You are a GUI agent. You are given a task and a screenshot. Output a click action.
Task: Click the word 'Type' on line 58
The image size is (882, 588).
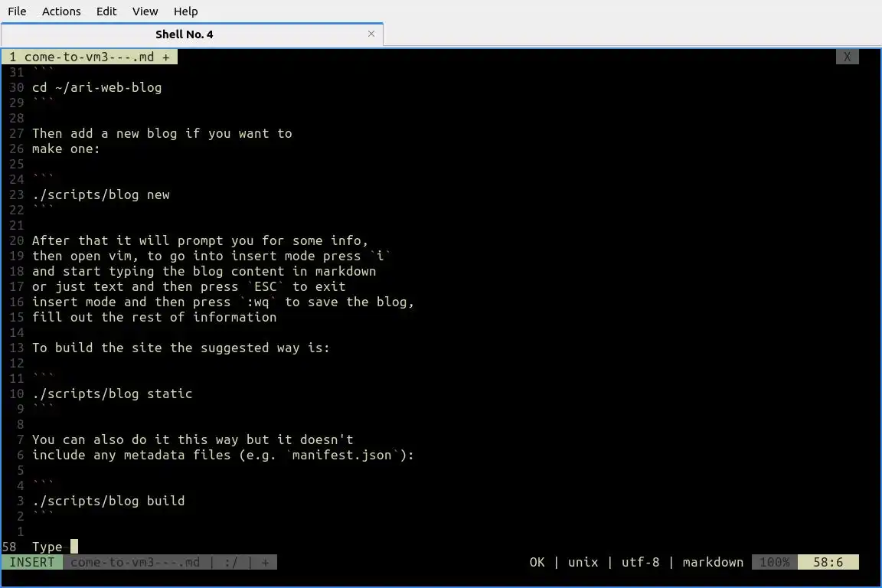tap(47, 547)
